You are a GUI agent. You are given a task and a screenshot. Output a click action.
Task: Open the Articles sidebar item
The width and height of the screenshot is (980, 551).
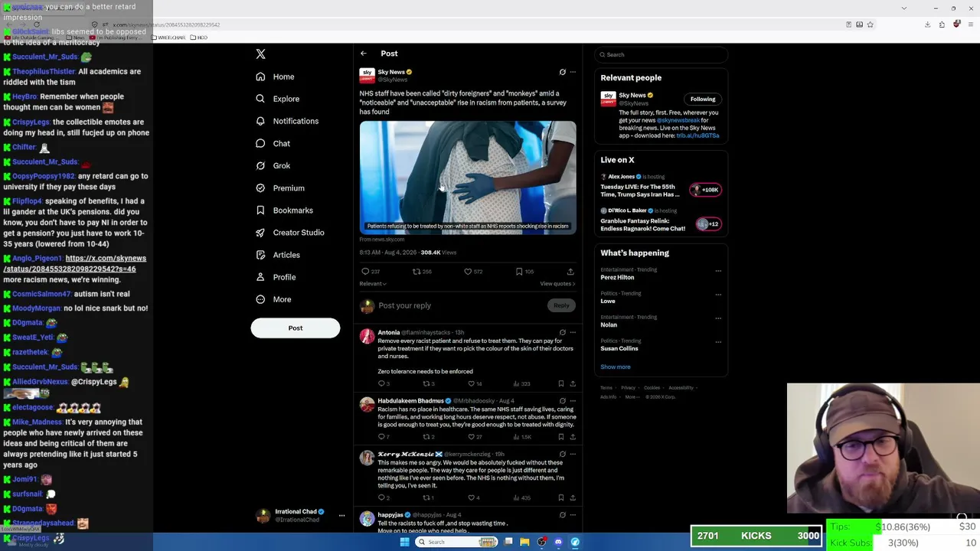pos(277,255)
